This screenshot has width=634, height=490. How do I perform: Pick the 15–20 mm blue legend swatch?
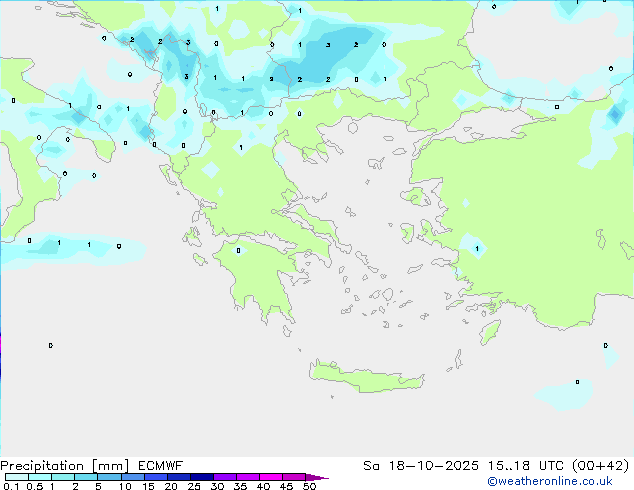point(155,477)
